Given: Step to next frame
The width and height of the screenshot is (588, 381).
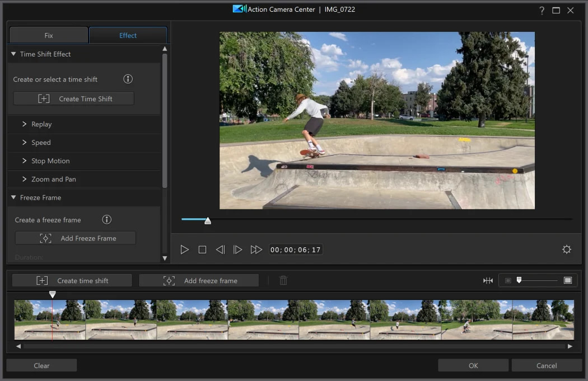Looking at the screenshot, I should click(x=238, y=250).
